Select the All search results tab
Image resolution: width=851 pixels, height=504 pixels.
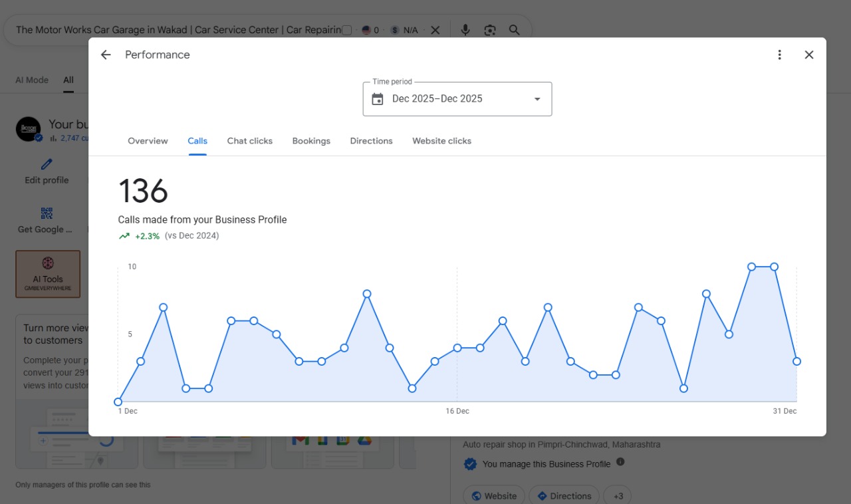[68, 80]
